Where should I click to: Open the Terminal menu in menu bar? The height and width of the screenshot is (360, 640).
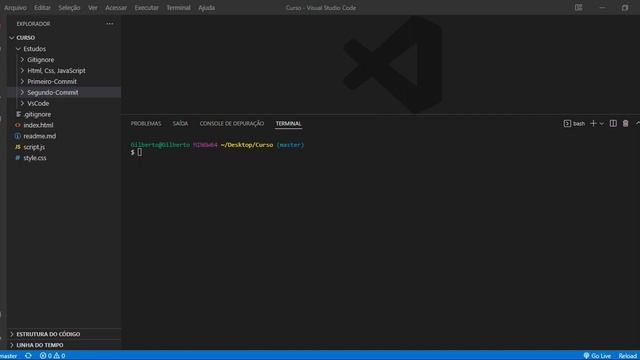coord(178,8)
